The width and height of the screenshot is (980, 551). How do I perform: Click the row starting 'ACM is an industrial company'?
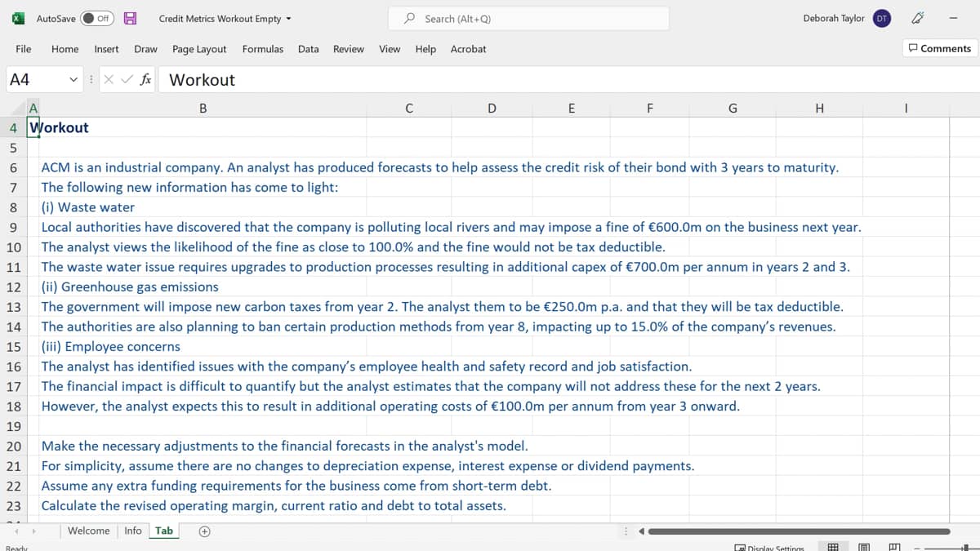click(440, 167)
